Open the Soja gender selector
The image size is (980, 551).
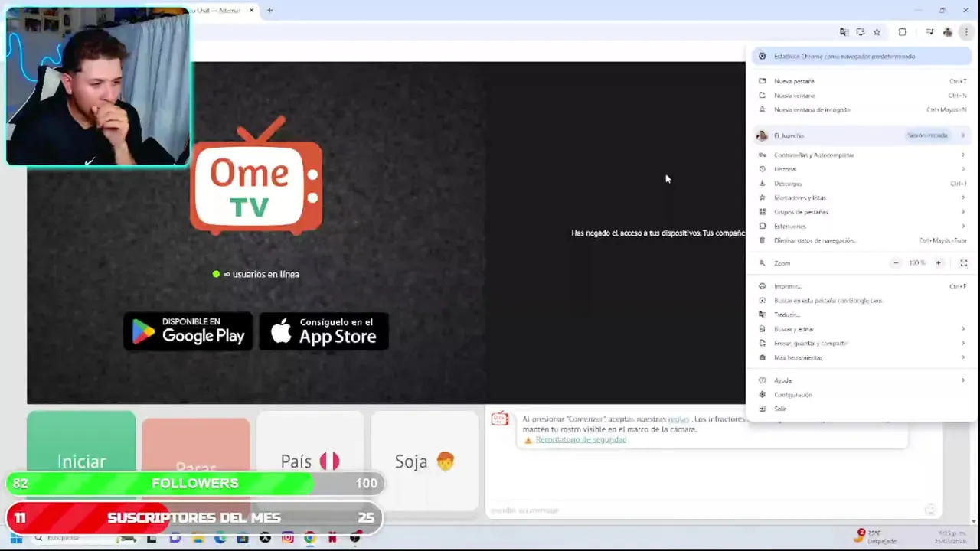[425, 461]
